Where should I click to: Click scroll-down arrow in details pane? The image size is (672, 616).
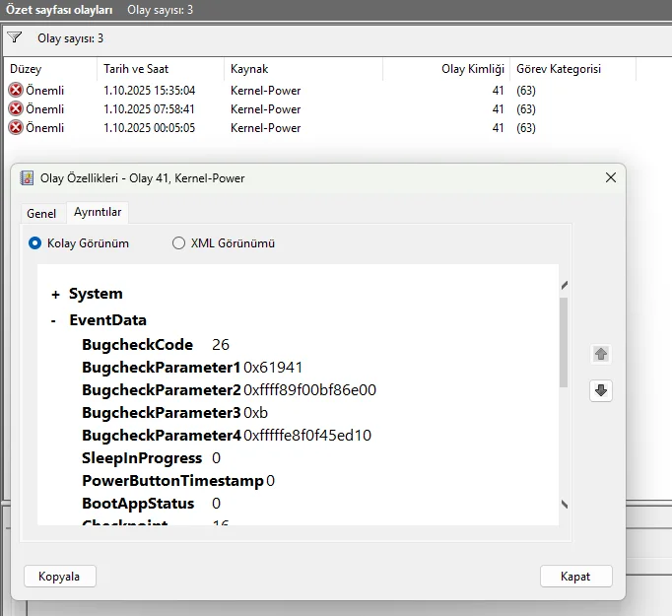pos(565,504)
